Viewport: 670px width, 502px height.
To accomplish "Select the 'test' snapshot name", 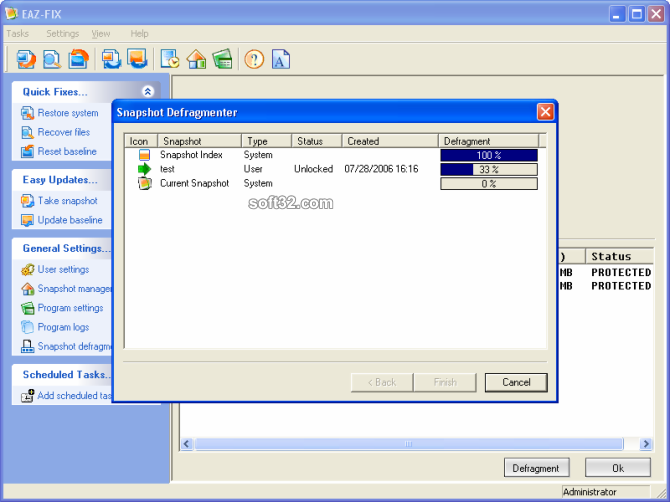I will (167, 169).
